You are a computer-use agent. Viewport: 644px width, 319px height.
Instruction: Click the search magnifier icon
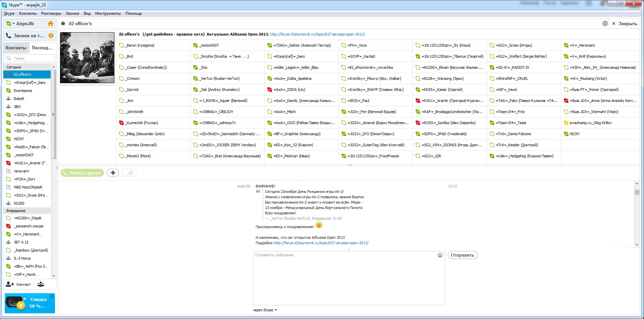(9, 58)
